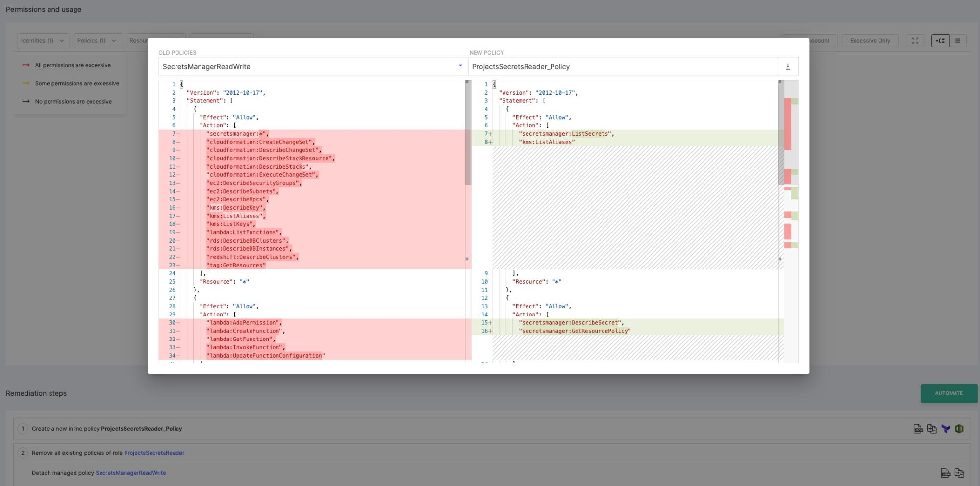Click the red "All permissions are excessive" legend arrow
980x486 pixels.
[x=26, y=65]
